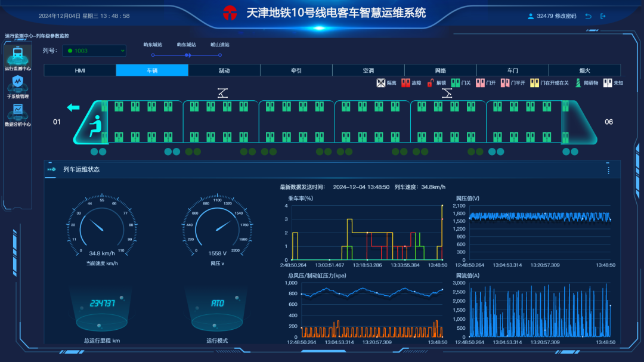
Task: Click the pantograph icon above the fifth car
Action: click(447, 93)
